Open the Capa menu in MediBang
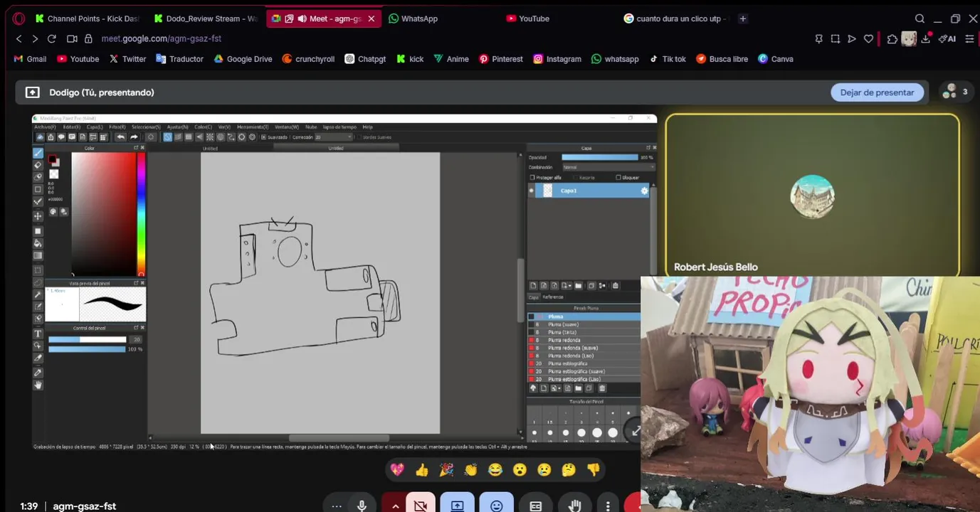 pos(95,127)
